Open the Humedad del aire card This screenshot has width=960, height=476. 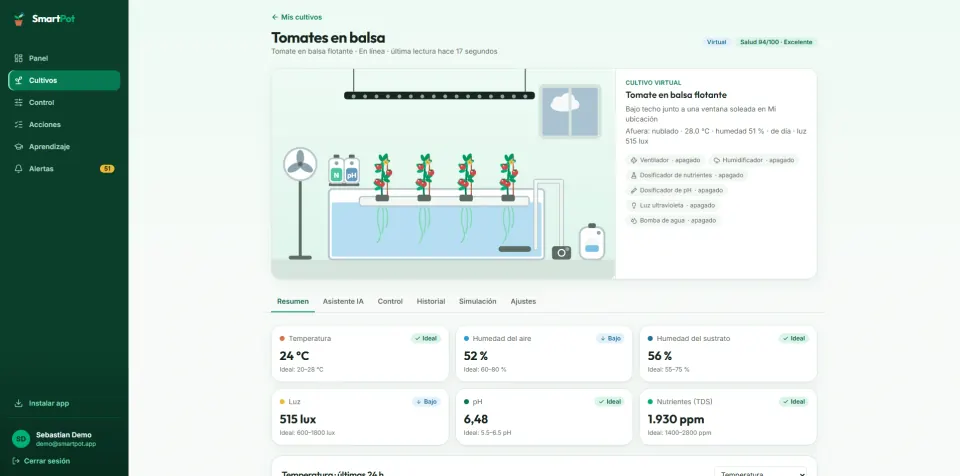(x=544, y=353)
